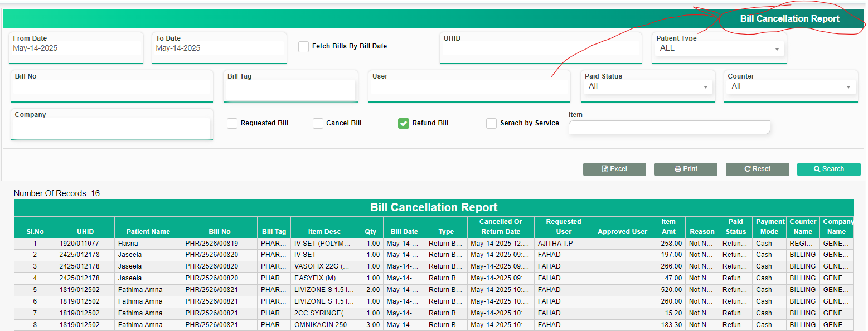Open the Patient Type dropdown

719,48
